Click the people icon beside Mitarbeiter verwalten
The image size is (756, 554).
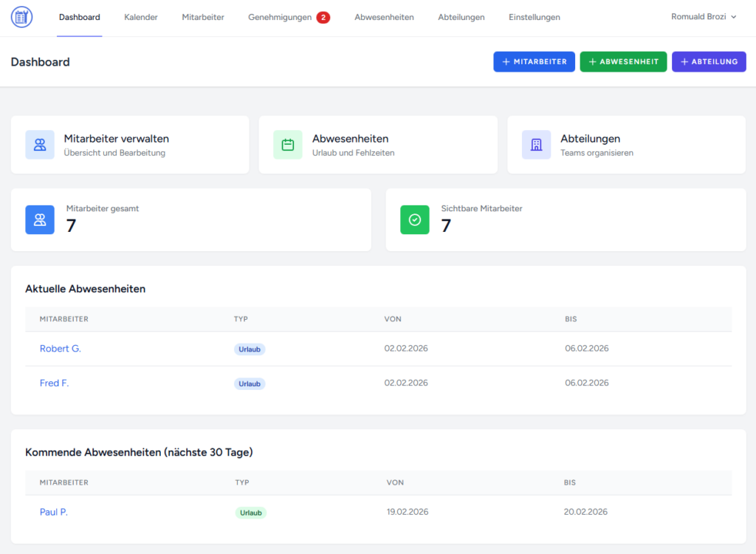pos(40,145)
